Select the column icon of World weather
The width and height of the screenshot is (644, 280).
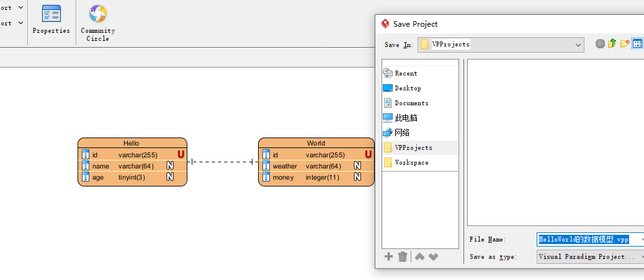tap(266, 165)
